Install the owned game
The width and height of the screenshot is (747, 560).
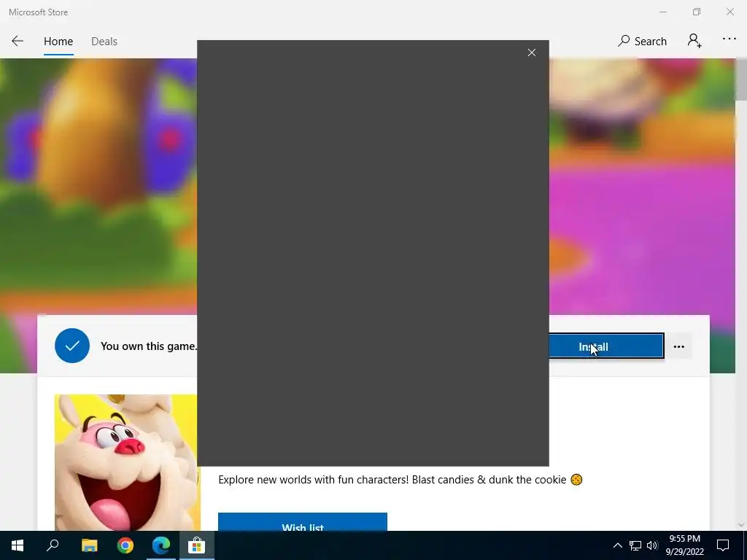click(x=606, y=346)
